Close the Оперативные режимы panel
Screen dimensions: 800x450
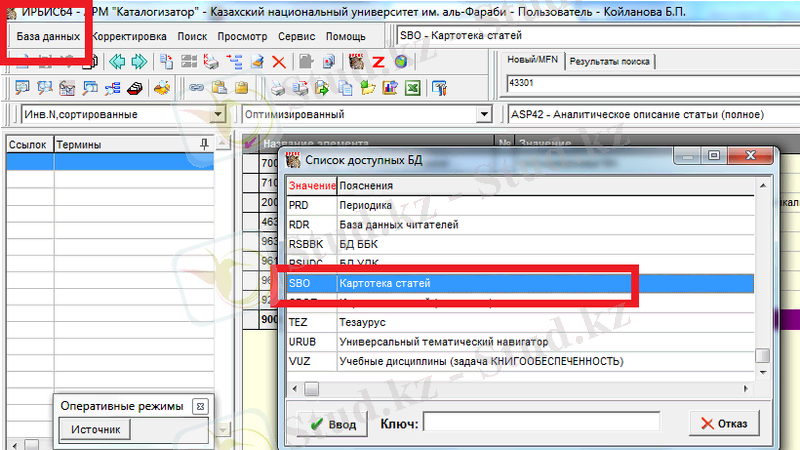pos(200,407)
